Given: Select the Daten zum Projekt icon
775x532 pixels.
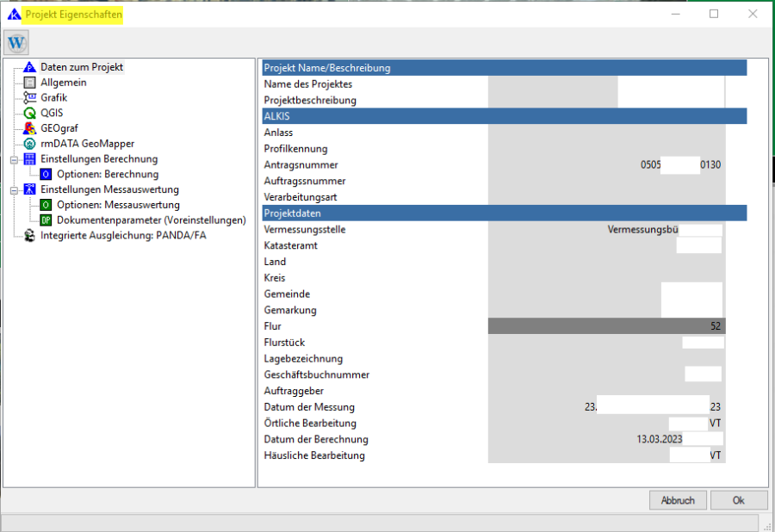Looking at the screenshot, I should [x=29, y=67].
